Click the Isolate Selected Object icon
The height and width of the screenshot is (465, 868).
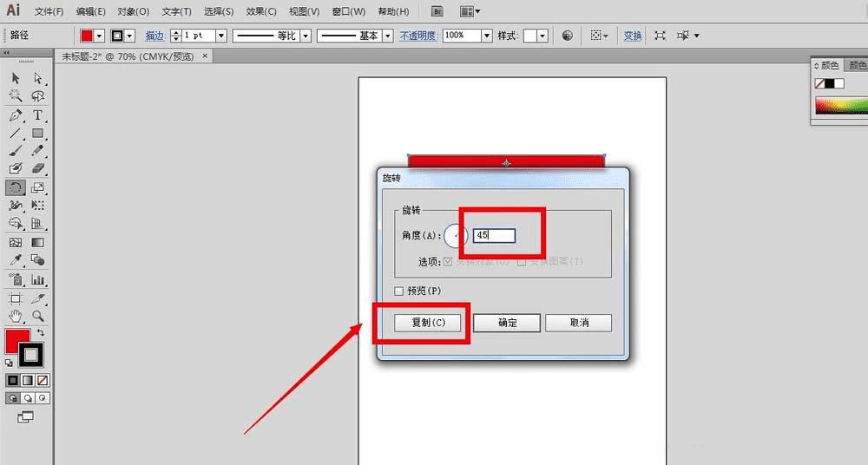click(660, 36)
